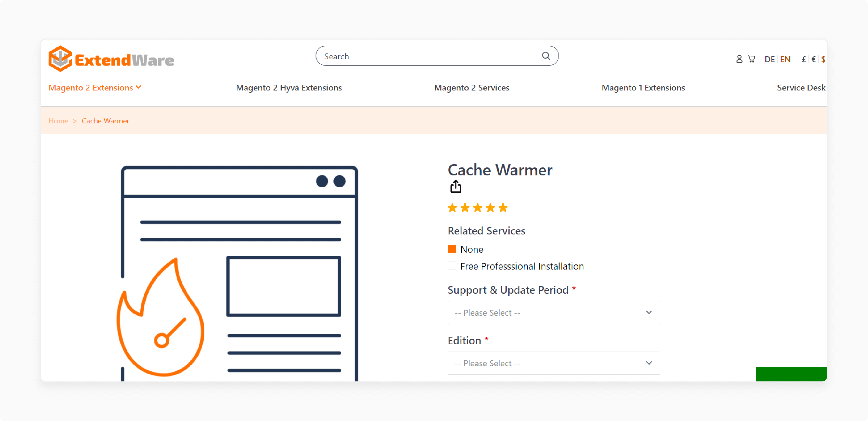Open Magento 2 Services menu item
Screen dimensions: 868x421
click(x=471, y=88)
